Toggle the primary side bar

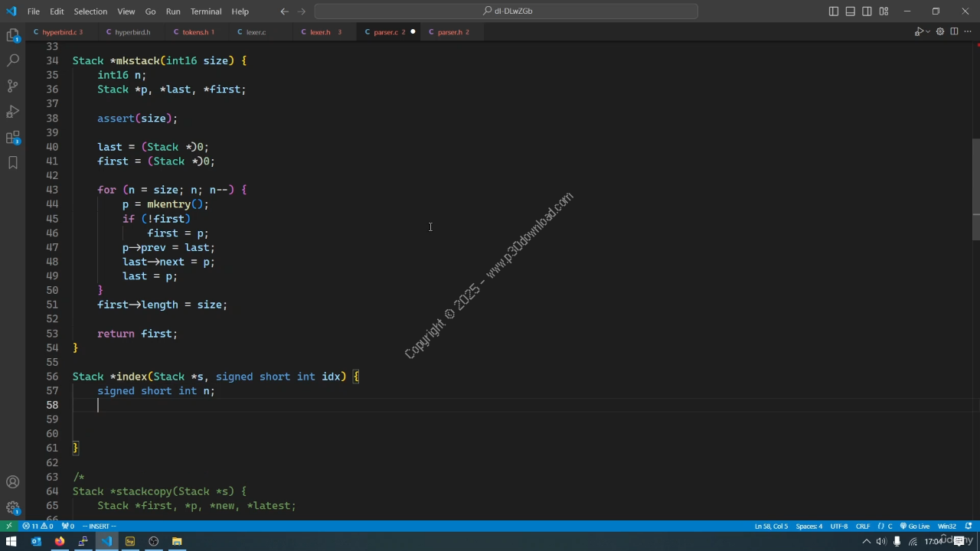pos(834,11)
